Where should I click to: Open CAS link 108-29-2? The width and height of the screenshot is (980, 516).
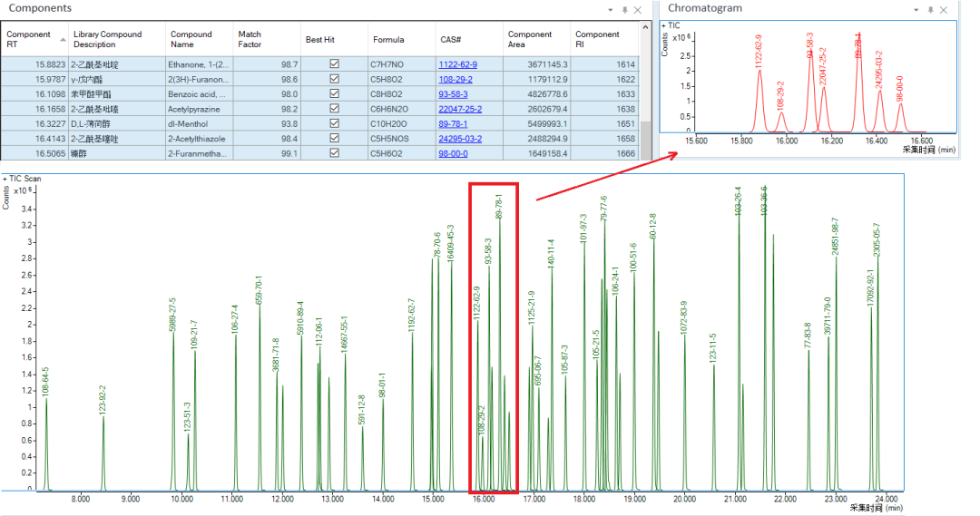pos(455,79)
